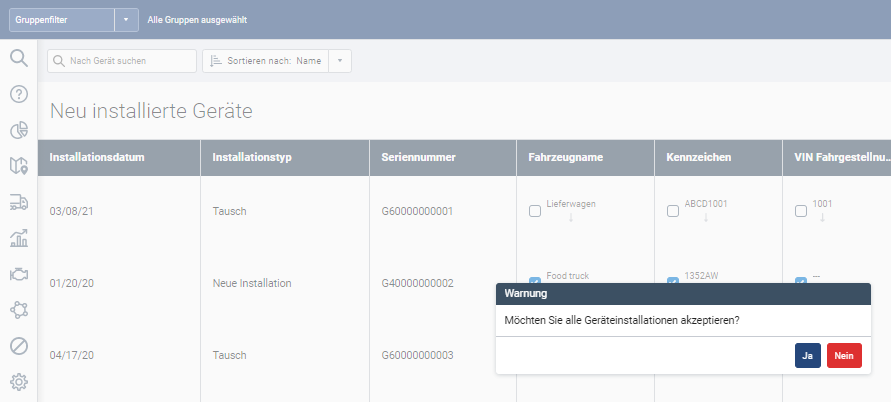Click the Installationsdatum column header
The height and width of the screenshot is (402, 891).
97,158
